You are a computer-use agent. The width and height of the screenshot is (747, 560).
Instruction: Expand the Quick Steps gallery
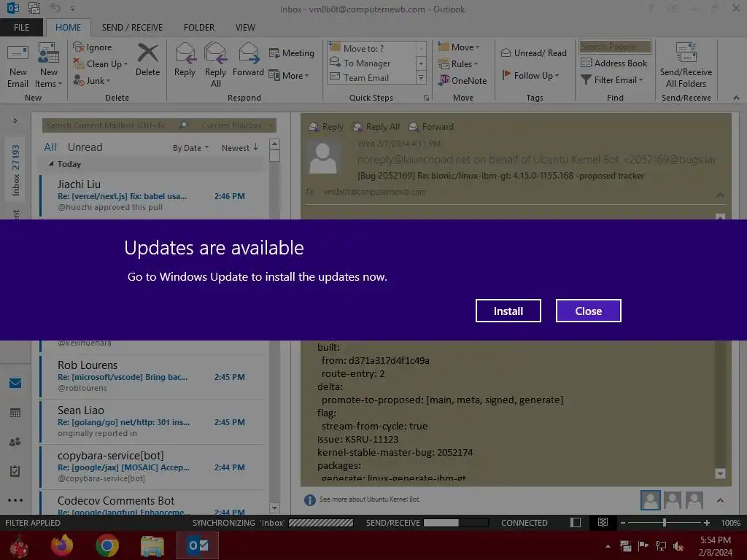click(421, 77)
